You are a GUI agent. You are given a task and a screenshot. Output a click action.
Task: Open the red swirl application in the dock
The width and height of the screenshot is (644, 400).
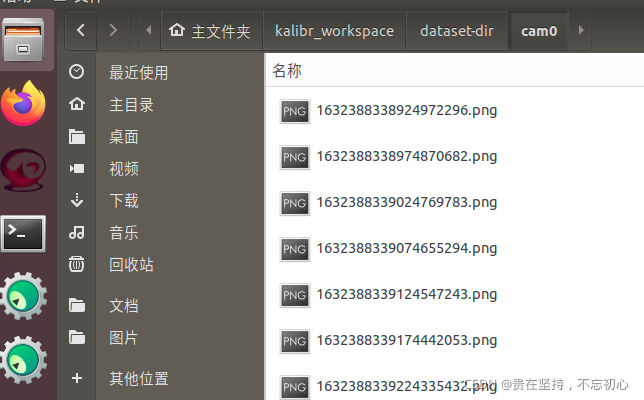pos(23,170)
